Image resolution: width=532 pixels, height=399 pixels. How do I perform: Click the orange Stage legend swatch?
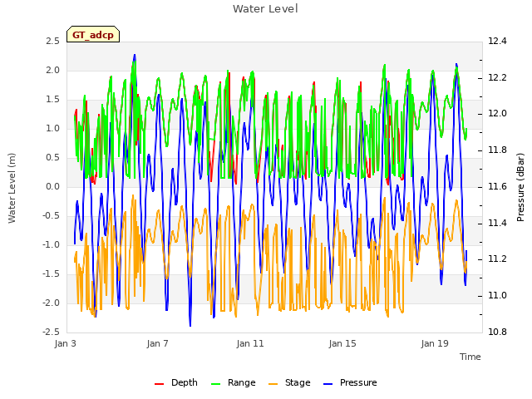(x=273, y=384)
